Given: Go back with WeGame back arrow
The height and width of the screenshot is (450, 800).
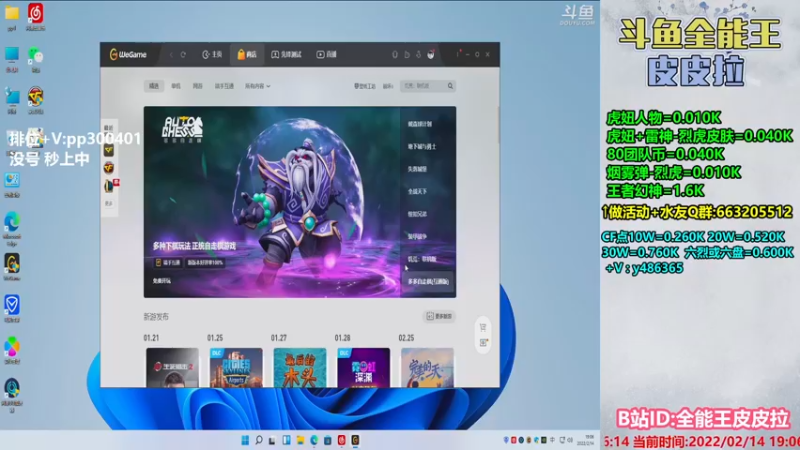Looking at the screenshot, I should 171,55.
